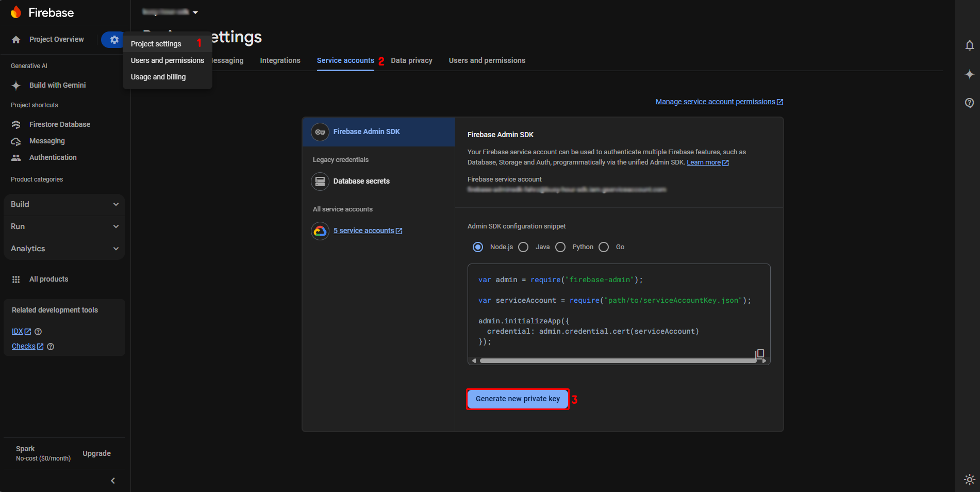Open Manage service account permissions link

click(x=719, y=102)
